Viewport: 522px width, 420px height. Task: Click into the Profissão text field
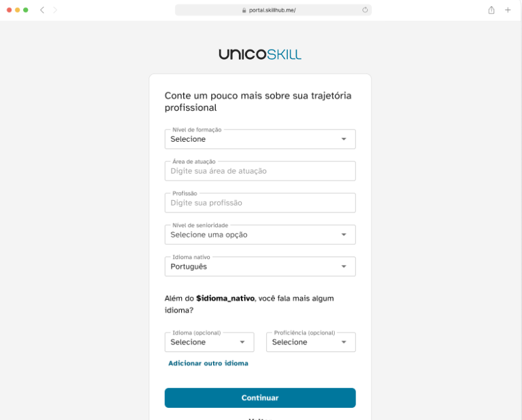tap(260, 203)
